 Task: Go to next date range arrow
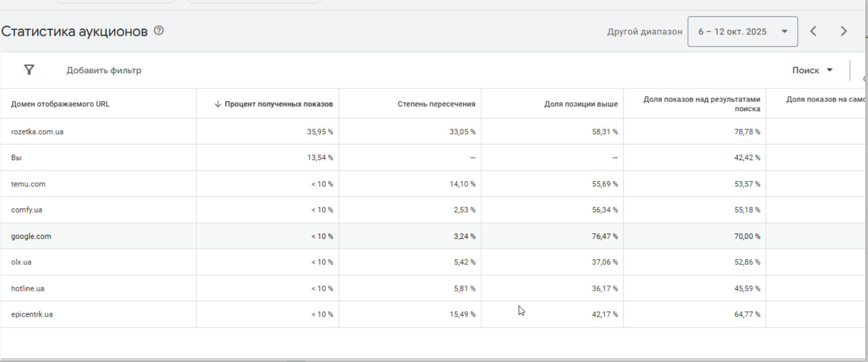[x=844, y=31]
